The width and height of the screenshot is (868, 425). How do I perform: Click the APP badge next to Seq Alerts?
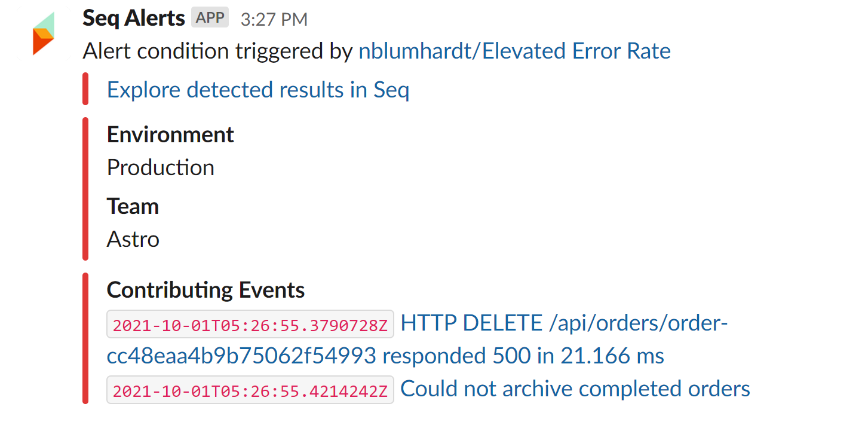coord(210,17)
